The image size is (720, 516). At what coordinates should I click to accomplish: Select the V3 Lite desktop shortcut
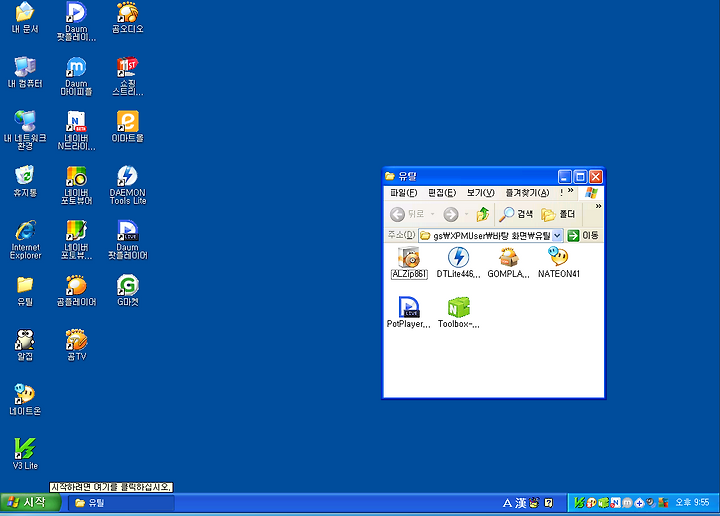[25, 454]
